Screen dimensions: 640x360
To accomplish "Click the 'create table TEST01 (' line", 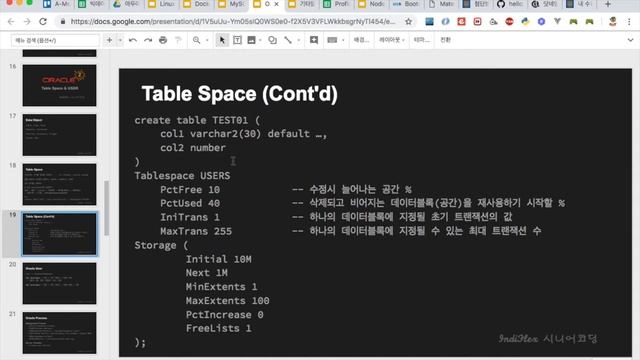I will (x=197, y=120).
